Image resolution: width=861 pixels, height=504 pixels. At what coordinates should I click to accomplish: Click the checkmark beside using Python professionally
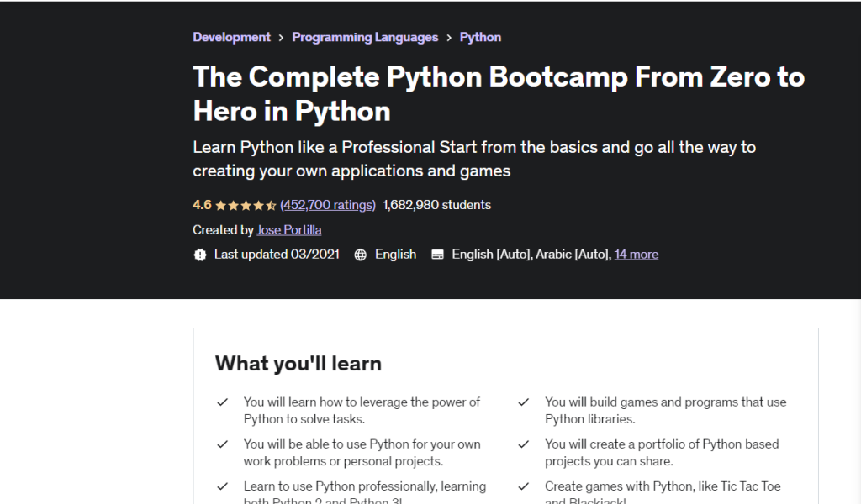[221, 486]
